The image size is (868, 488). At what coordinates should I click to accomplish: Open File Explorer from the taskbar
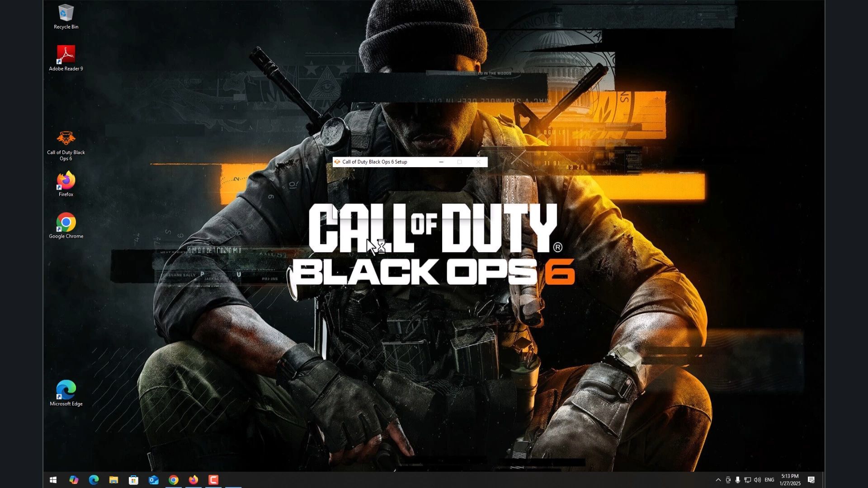113,480
